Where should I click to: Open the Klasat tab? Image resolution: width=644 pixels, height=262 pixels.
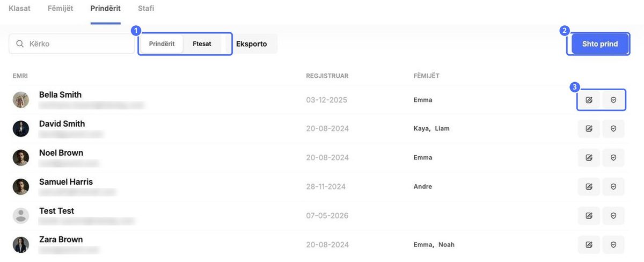point(20,9)
